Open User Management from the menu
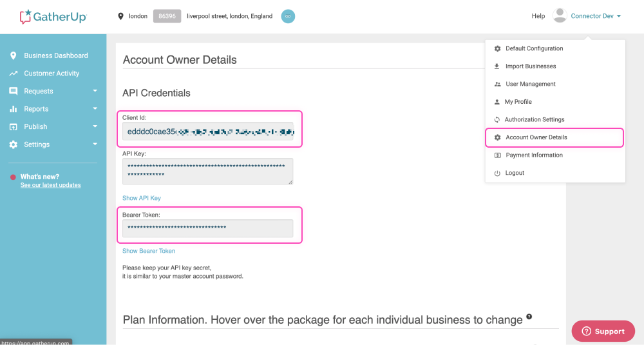Viewport: 644px width, 345px height. 530,84
